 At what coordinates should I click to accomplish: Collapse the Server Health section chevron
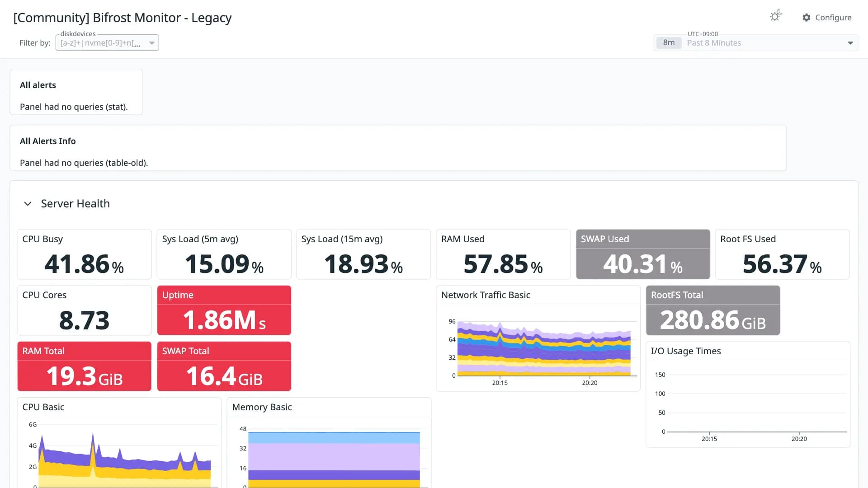coord(28,204)
